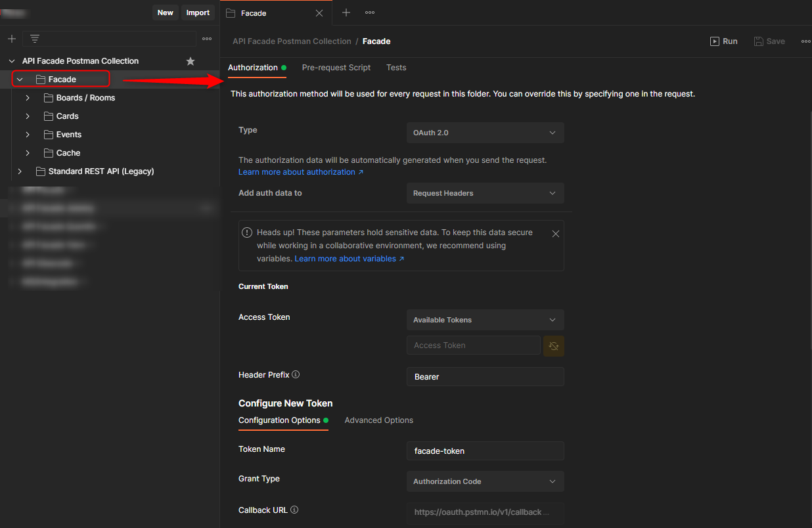Screen dimensions: 812x528
Task: Open the Add auth data to dropdown
Action: click(x=485, y=193)
